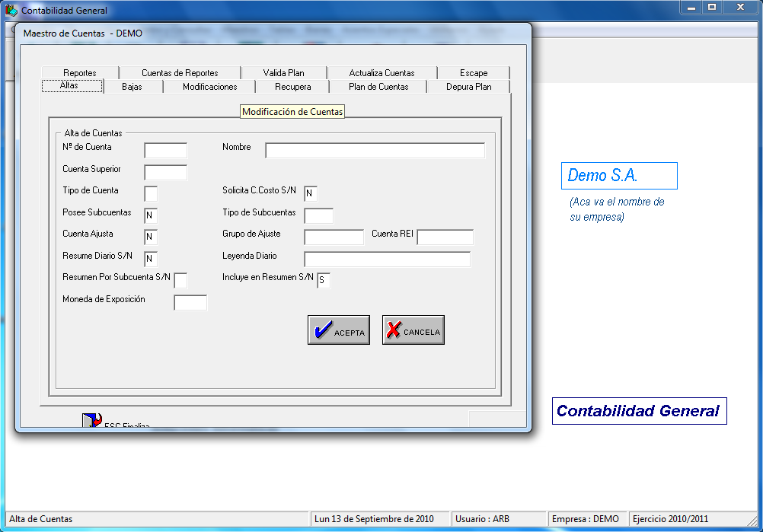Click the ESC Finaliza exit icon

click(x=91, y=422)
